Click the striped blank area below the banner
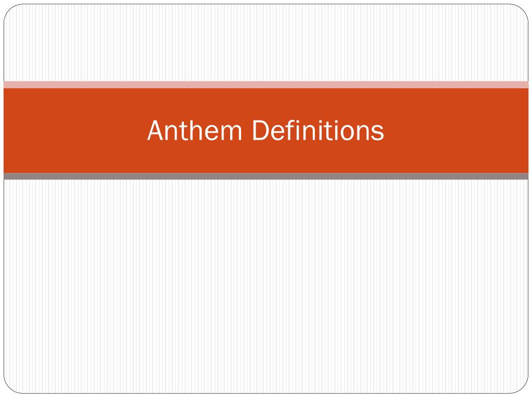 (266, 287)
